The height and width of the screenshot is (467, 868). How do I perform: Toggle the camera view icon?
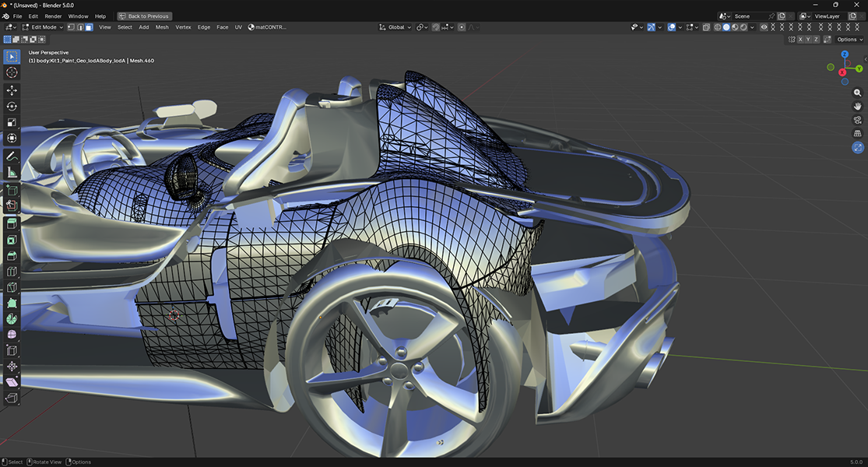point(857,120)
